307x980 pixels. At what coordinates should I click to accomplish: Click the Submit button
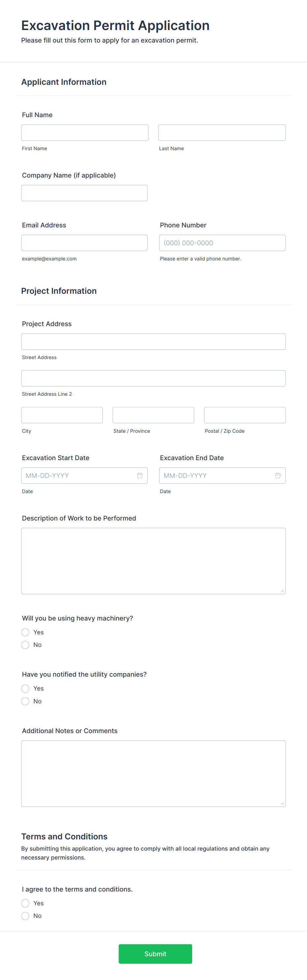pyautogui.click(x=155, y=954)
